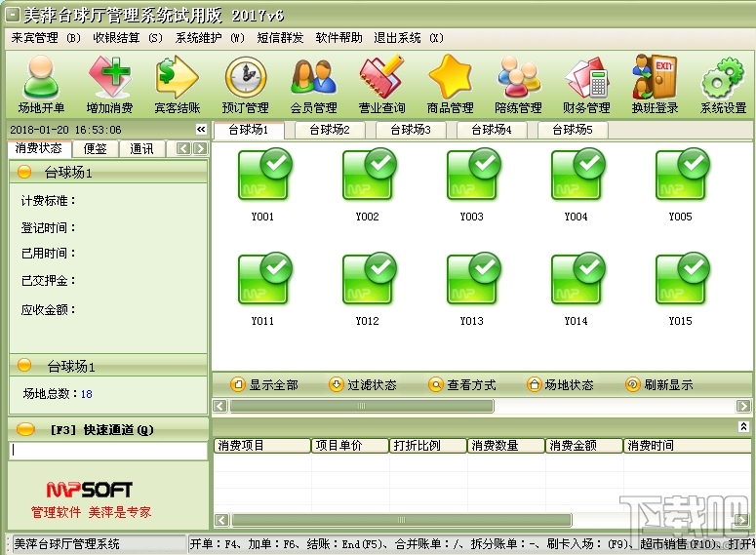This screenshot has height=555, width=756.
Task: Switch to the 台球场2 tab
Action: 330,130
